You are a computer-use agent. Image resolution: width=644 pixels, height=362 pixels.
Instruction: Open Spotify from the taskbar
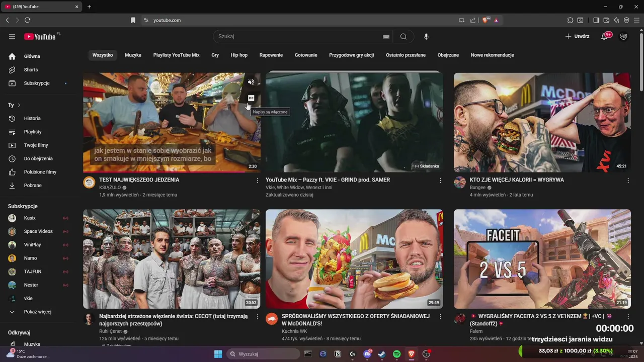tap(396, 354)
